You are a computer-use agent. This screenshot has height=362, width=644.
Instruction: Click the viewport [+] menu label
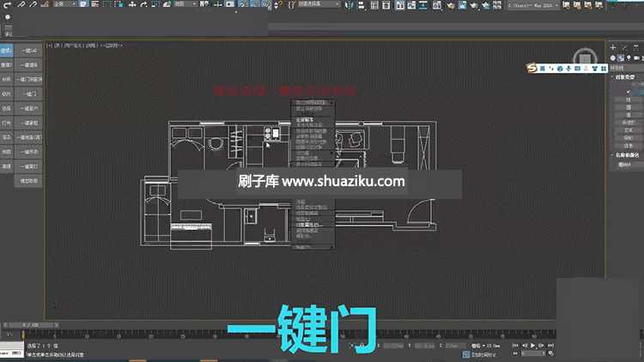[x=49, y=45]
